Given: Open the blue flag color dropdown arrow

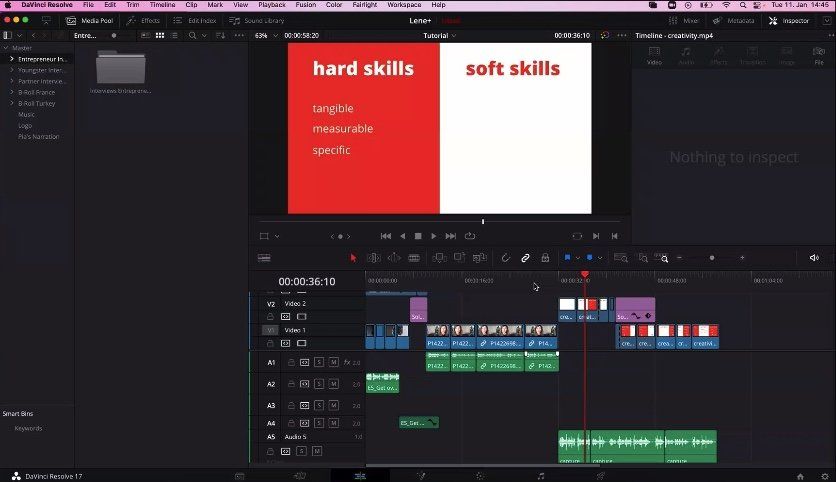Looking at the screenshot, I should tap(577, 258).
